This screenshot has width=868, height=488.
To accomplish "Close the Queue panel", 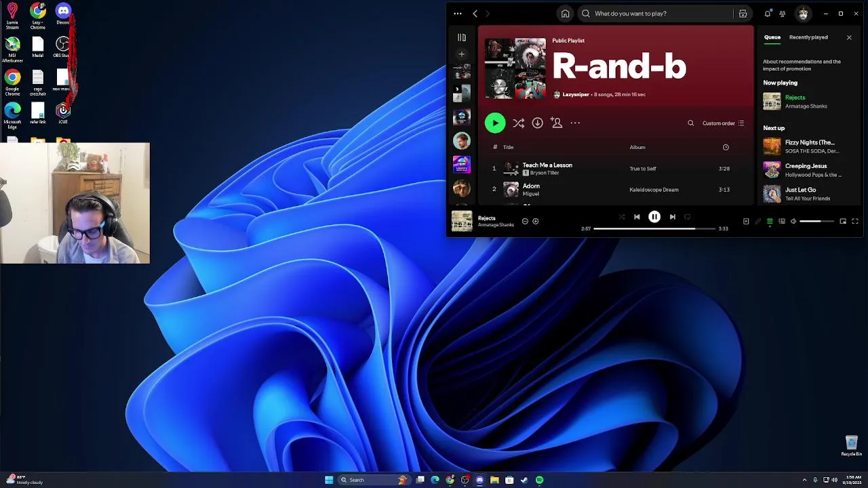I will (x=849, y=37).
